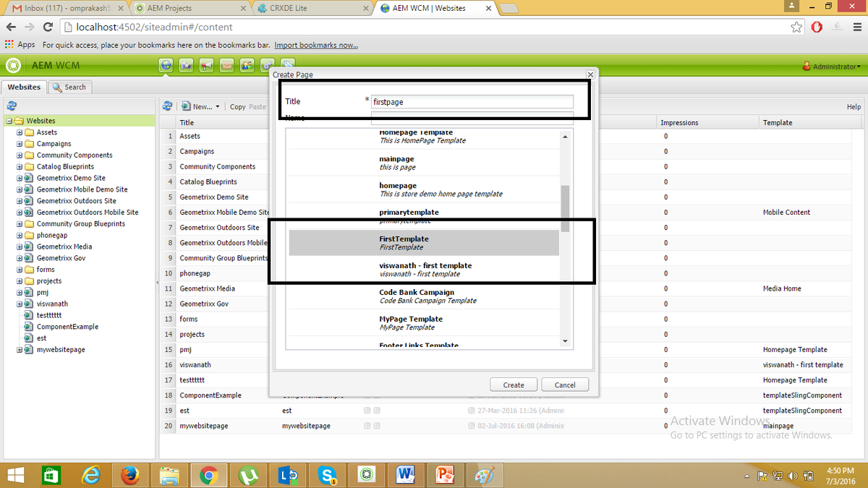Click the template list scroll-up arrow
868x488 pixels.
pyautogui.click(x=565, y=136)
